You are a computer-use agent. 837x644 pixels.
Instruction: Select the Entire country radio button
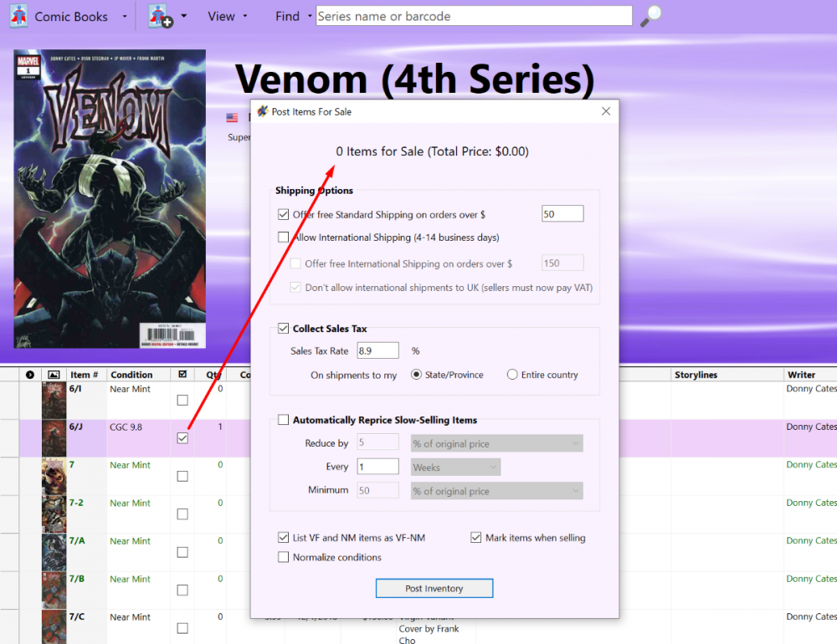point(512,375)
